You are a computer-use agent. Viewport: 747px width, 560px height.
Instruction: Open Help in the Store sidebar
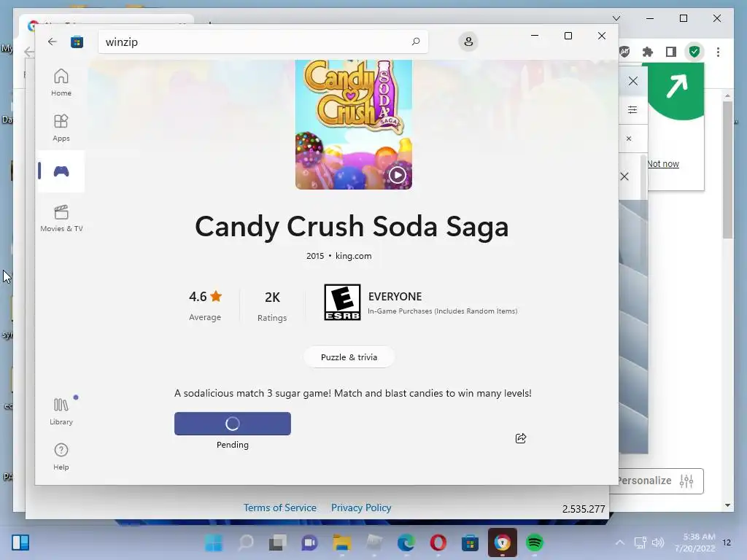tap(61, 456)
